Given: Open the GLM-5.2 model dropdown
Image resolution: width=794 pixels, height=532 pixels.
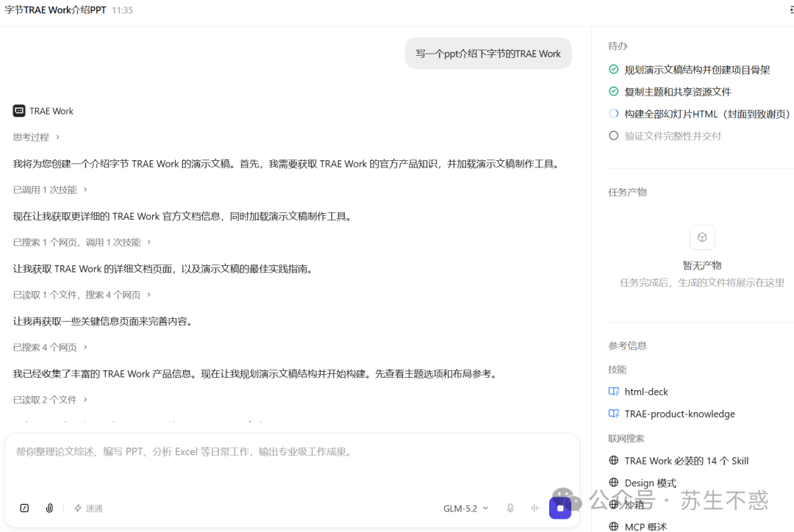Looking at the screenshot, I should [x=466, y=508].
